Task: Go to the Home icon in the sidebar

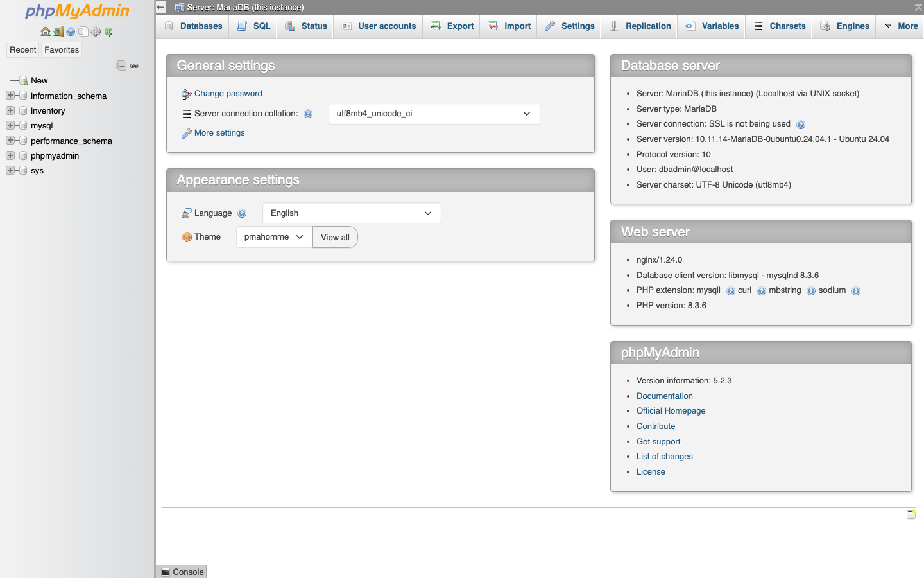Action: [x=46, y=31]
